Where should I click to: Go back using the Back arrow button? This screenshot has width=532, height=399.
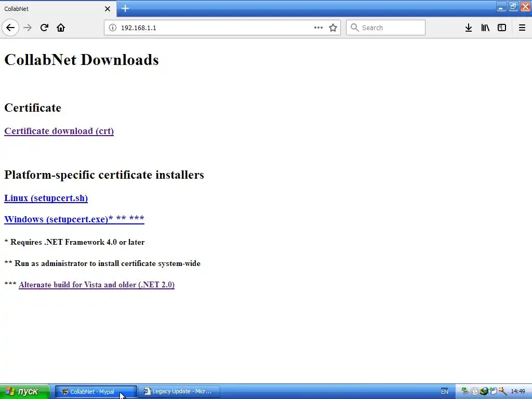click(10, 28)
